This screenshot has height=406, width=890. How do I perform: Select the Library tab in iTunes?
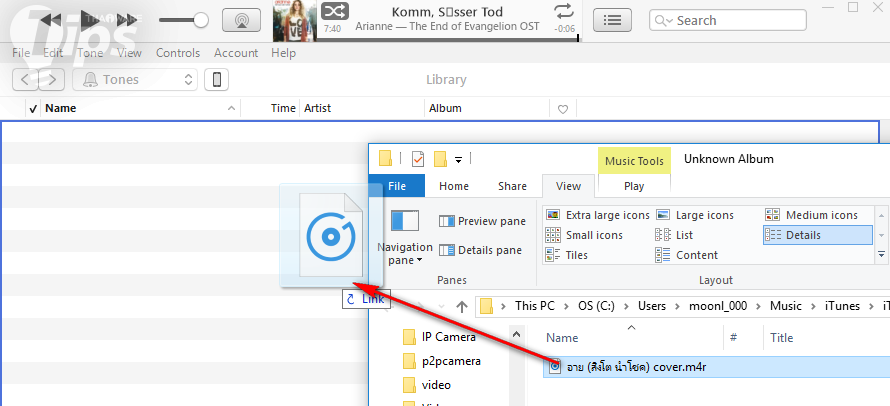coord(446,79)
